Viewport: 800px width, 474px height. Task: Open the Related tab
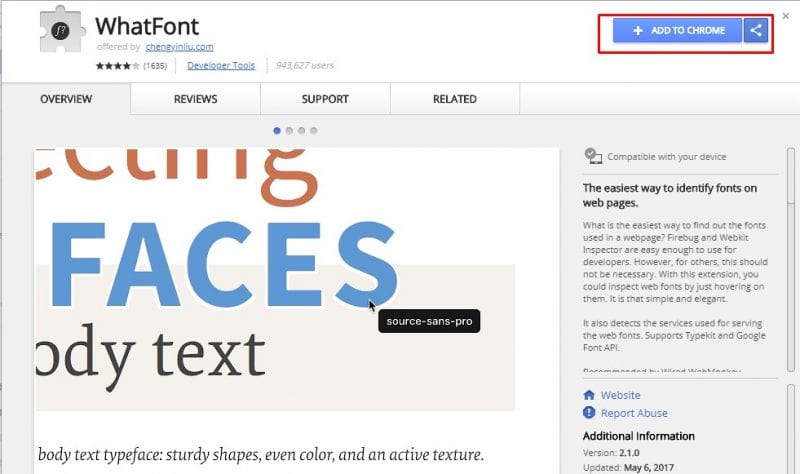coord(454,99)
